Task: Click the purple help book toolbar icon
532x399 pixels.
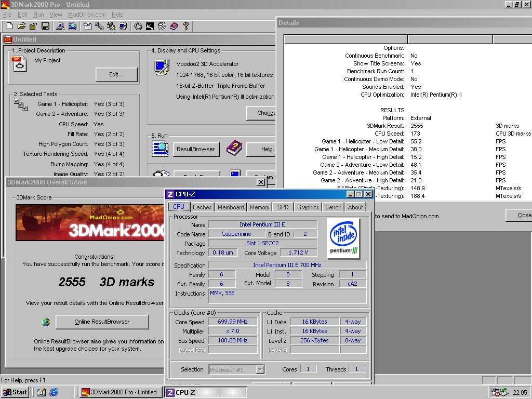Action: (x=174, y=26)
